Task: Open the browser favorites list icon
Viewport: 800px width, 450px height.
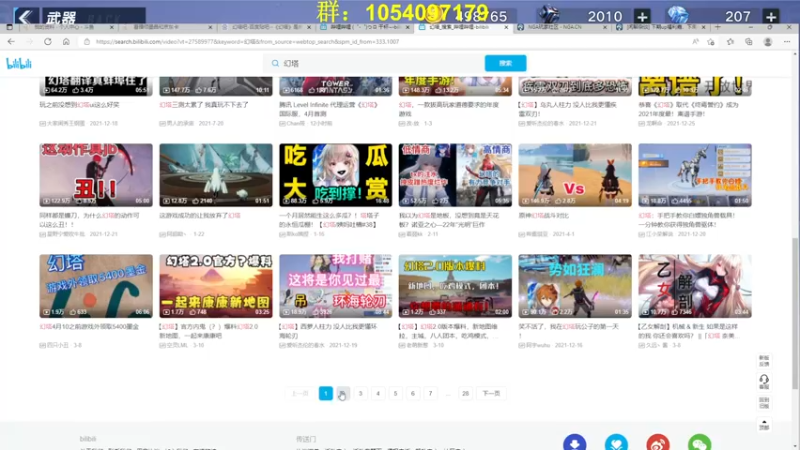Action: pyautogui.click(x=730, y=42)
